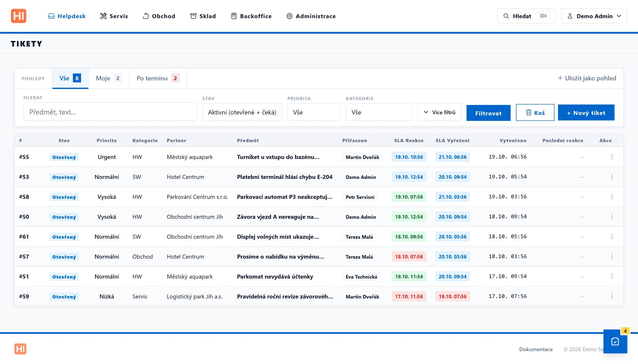Image resolution: width=638 pixels, height=364 pixels.
Task: Open ticket Platební terminál hlásí chybu E-204
Action: click(x=285, y=177)
